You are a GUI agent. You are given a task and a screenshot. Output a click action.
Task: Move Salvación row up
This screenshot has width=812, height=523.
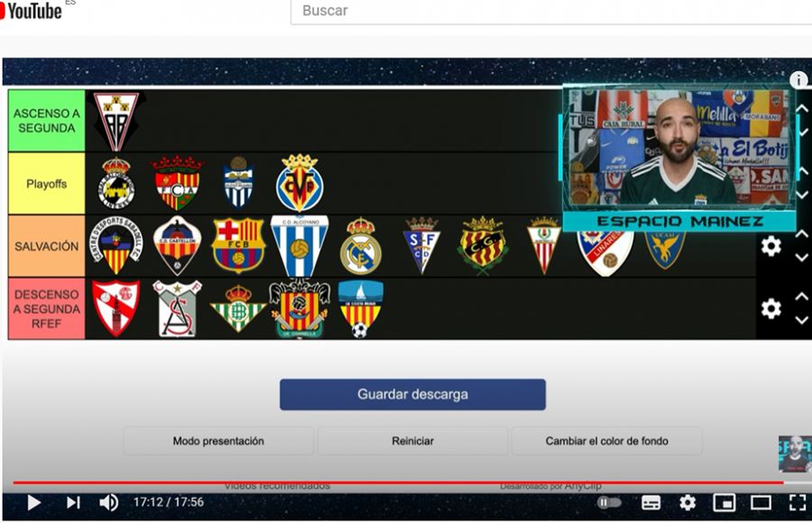[x=802, y=234]
